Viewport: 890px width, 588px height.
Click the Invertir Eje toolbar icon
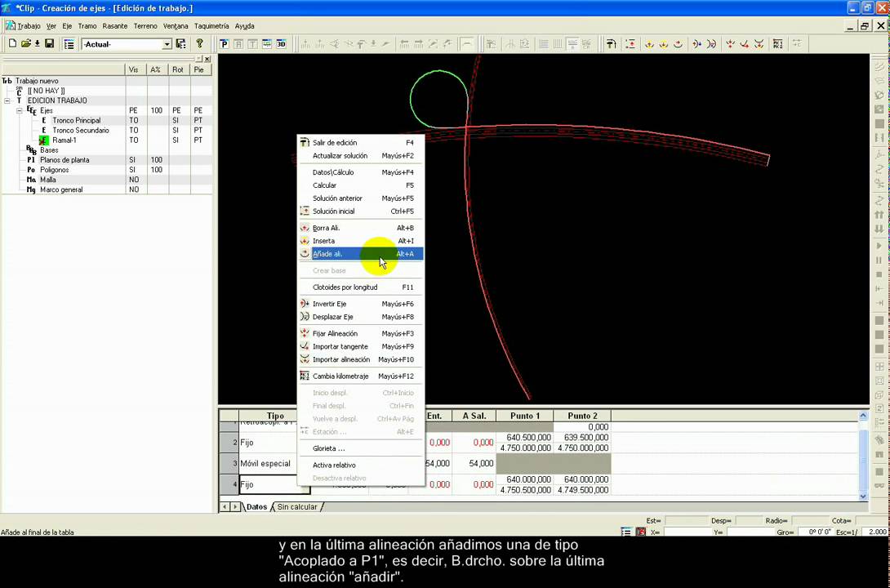696,44
